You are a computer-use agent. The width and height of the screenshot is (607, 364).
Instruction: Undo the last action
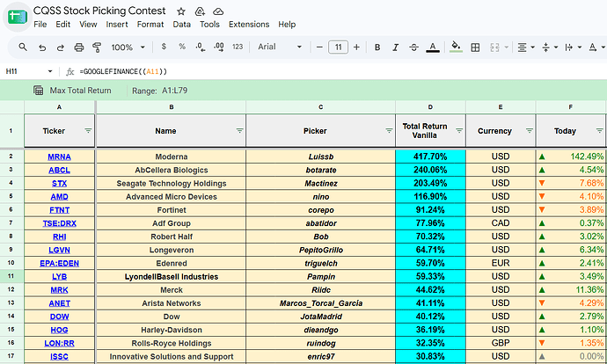click(x=42, y=47)
